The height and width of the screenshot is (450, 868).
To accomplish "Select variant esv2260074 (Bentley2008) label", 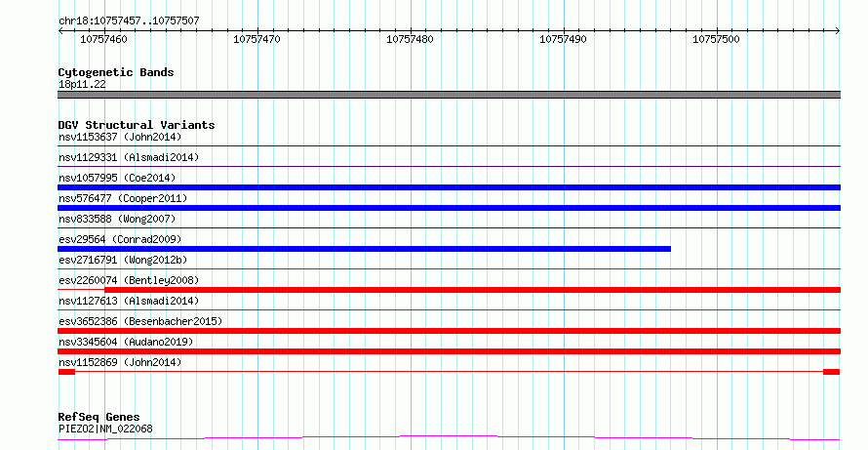I will click(x=129, y=280).
